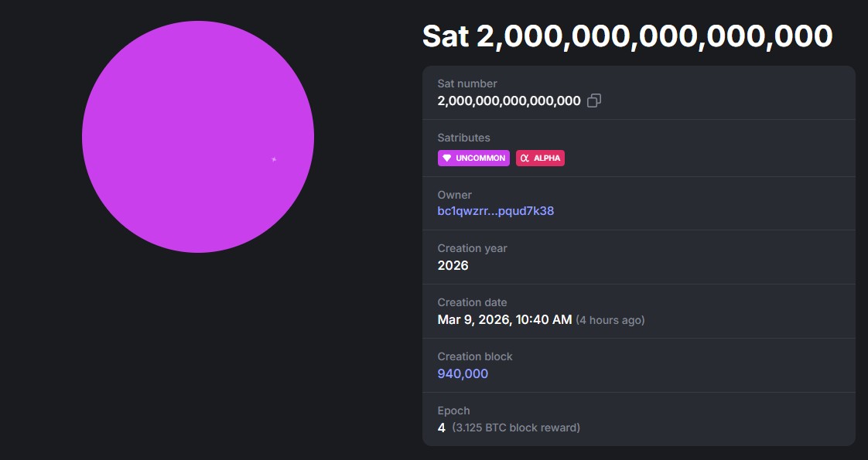Click the Epoch field label
868x460 pixels.
pos(454,411)
